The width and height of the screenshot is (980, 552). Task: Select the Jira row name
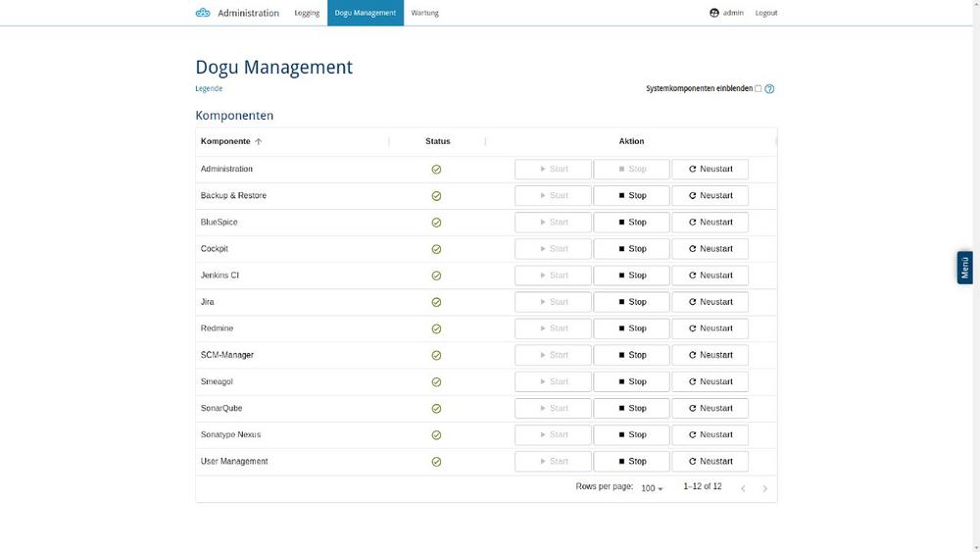tap(208, 302)
